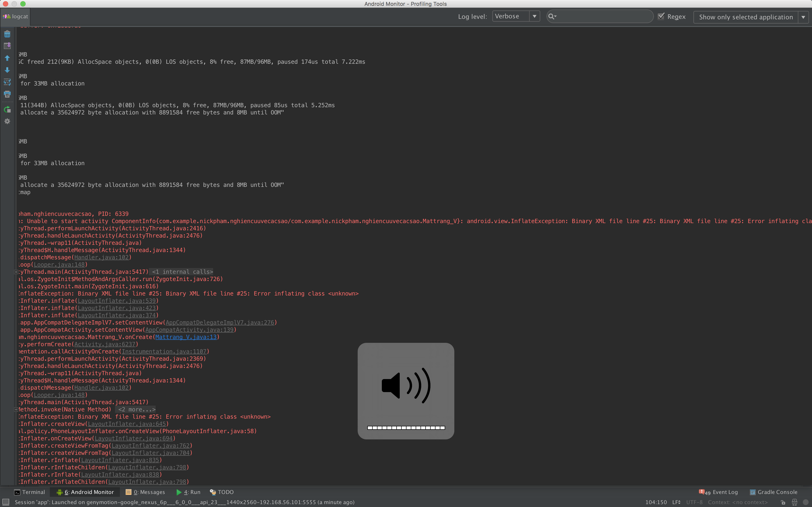The image size is (812, 507).
Task: Open the Mattrang_V.java:13 stack trace link
Action: click(x=186, y=337)
